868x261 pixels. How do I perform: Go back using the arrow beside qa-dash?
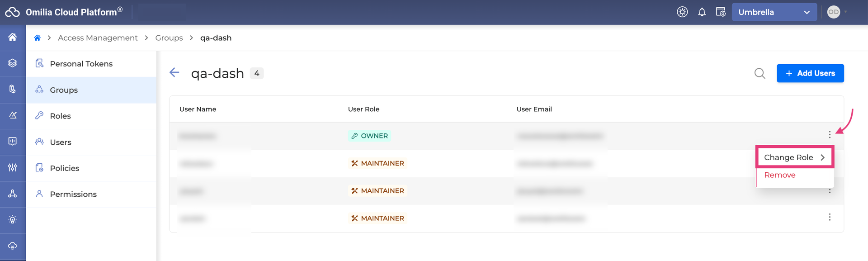tap(175, 73)
